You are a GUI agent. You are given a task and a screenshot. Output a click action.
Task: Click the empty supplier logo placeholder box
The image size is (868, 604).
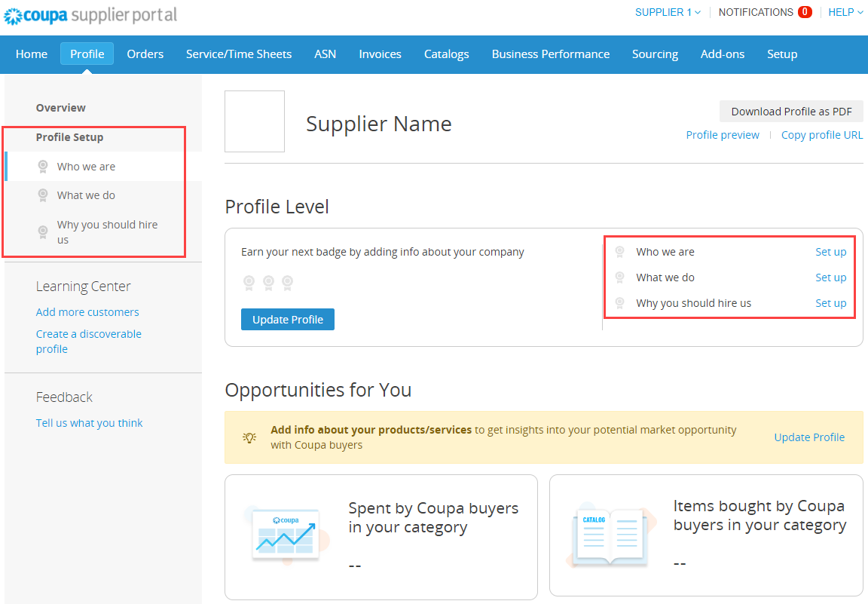point(255,121)
